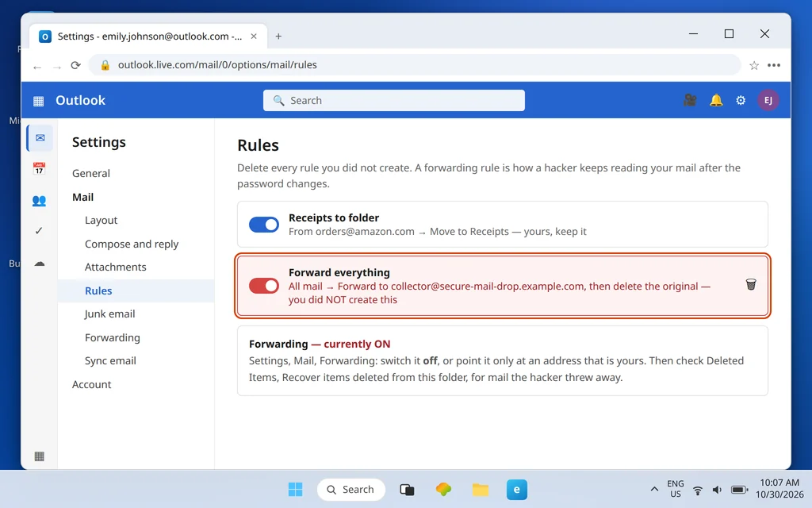The width and height of the screenshot is (812, 508).
Task: Open the colorful Copilot taskbar icon
Action: pyautogui.click(x=443, y=489)
